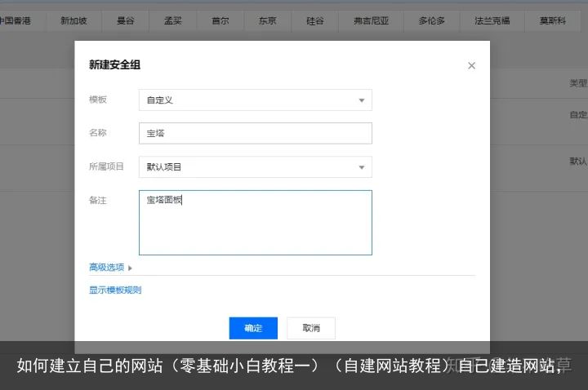Click the 新建安全组 dialog title text

click(114, 64)
